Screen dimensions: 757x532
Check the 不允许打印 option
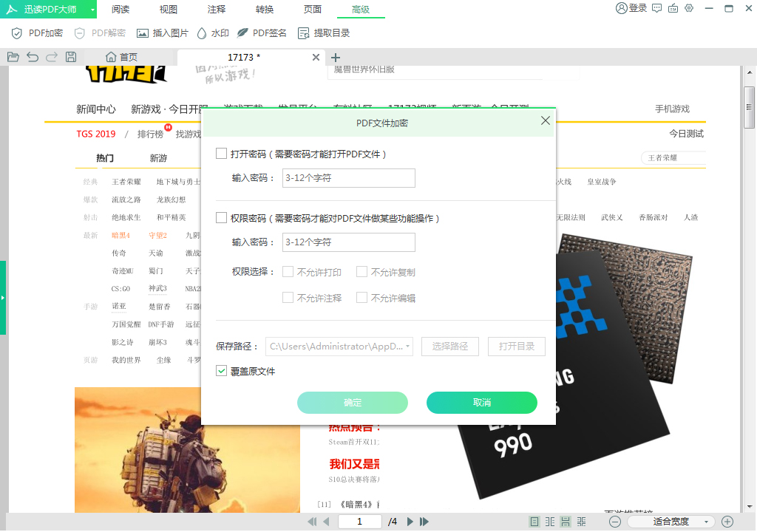288,272
